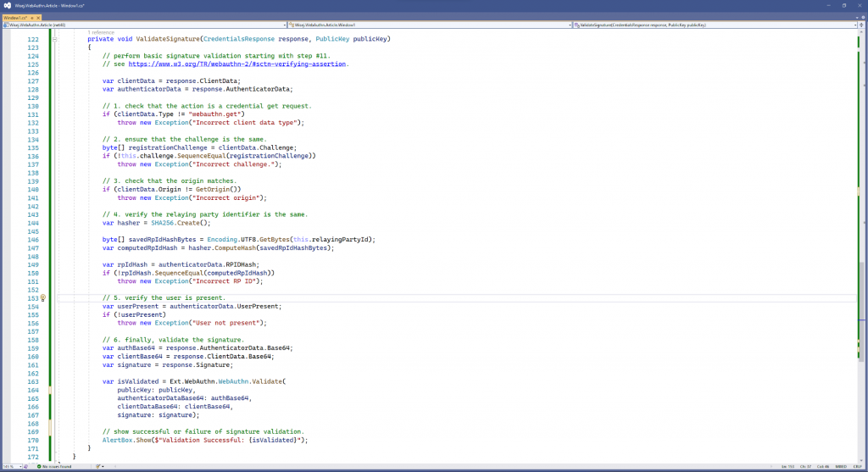
Task: Open the type dropdown Wisej.WebAuthn.Article.Window1
Action: point(429,25)
